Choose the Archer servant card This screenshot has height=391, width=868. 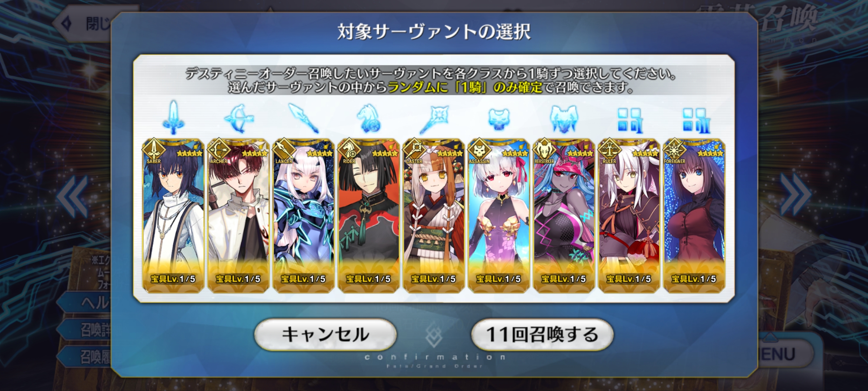pos(238,215)
